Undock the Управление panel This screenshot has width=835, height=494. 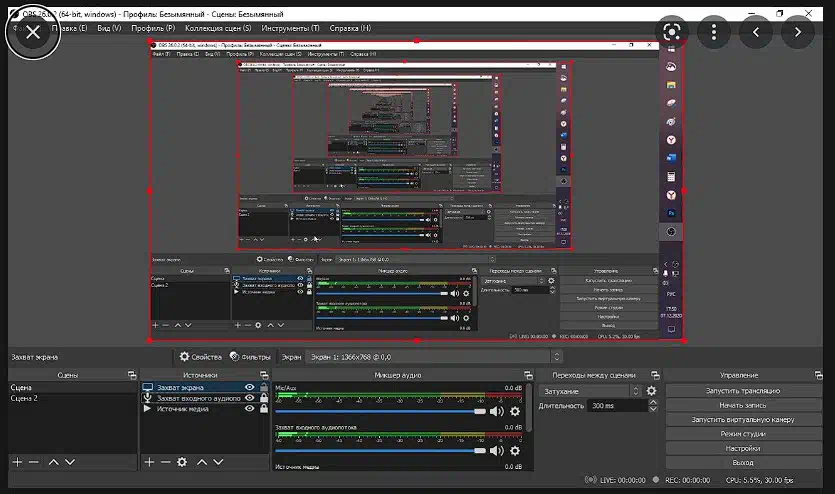(x=818, y=375)
